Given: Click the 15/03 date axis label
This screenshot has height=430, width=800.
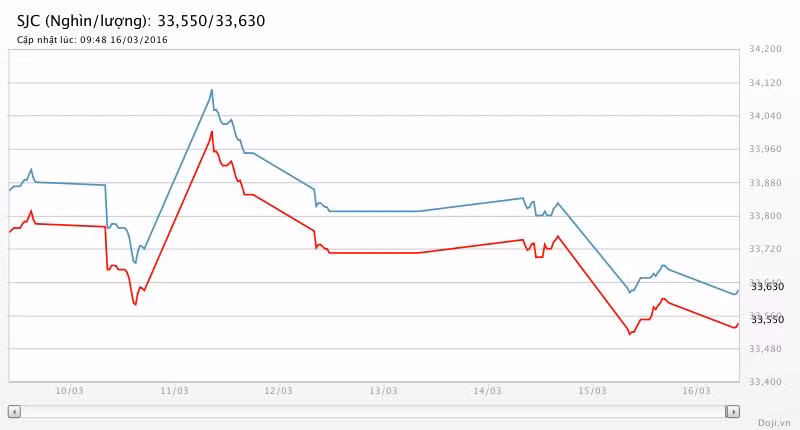Looking at the screenshot, I should (593, 391).
